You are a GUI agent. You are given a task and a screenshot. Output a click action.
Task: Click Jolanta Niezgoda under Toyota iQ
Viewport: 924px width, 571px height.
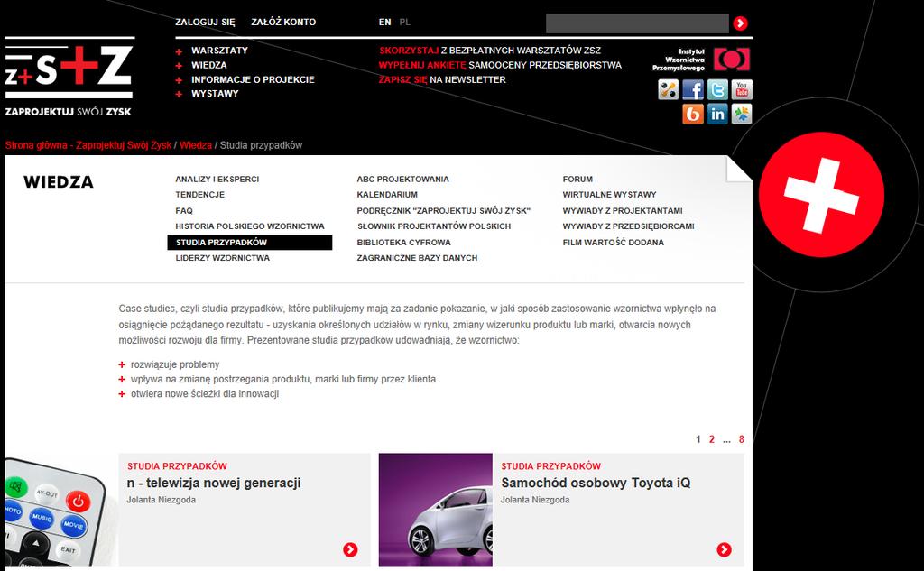(x=535, y=500)
